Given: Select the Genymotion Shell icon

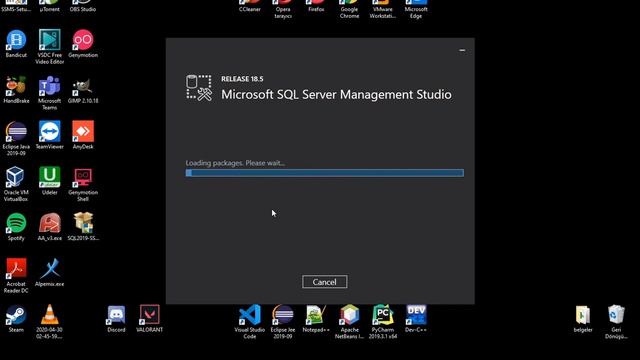Looking at the screenshot, I should (x=83, y=177).
